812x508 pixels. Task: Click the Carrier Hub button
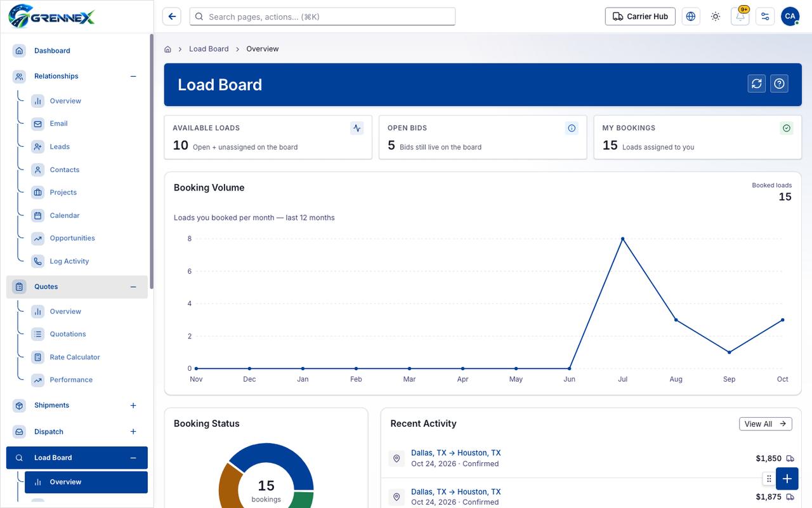point(640,17)
